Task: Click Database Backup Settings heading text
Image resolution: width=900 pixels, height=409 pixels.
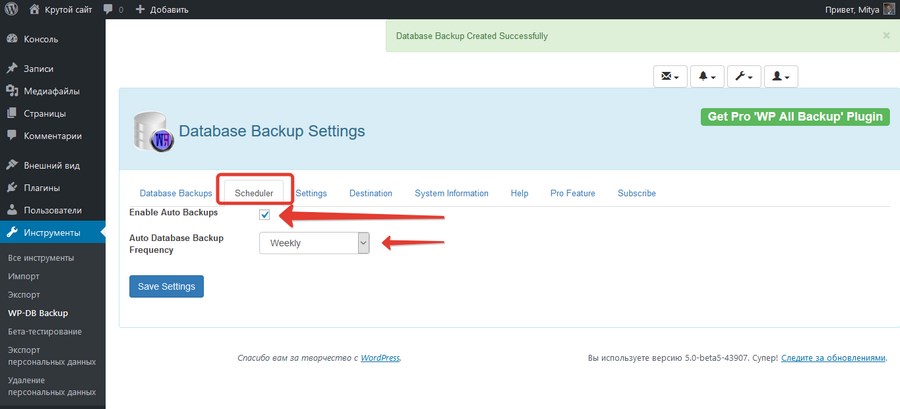Action: point(271,131)
